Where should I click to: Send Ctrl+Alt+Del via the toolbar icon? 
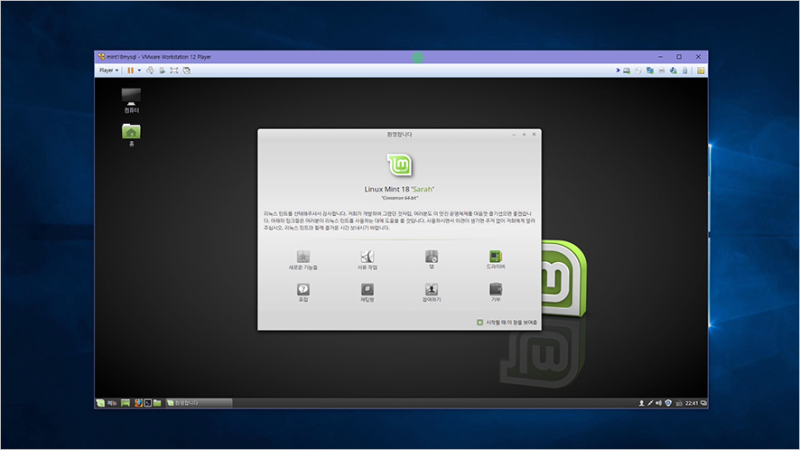[150, 70]
